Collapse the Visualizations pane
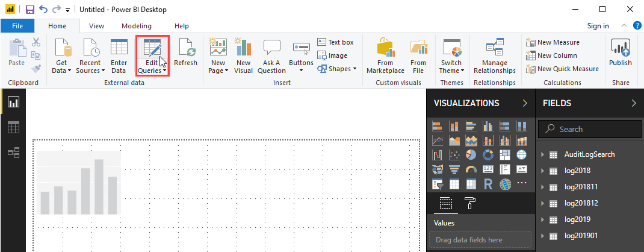The image size is (644, 252). (x=525, y=103)
